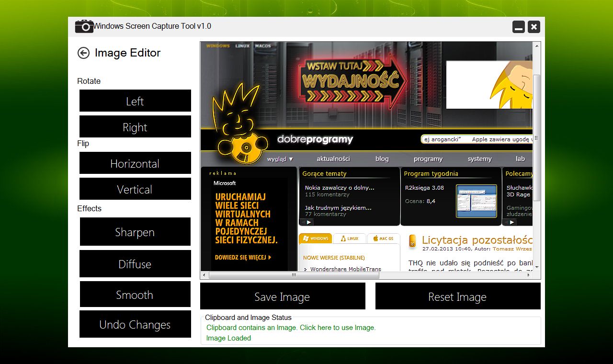
Task: Click the dobreprogramy logo text
Action: pos(315,140)
